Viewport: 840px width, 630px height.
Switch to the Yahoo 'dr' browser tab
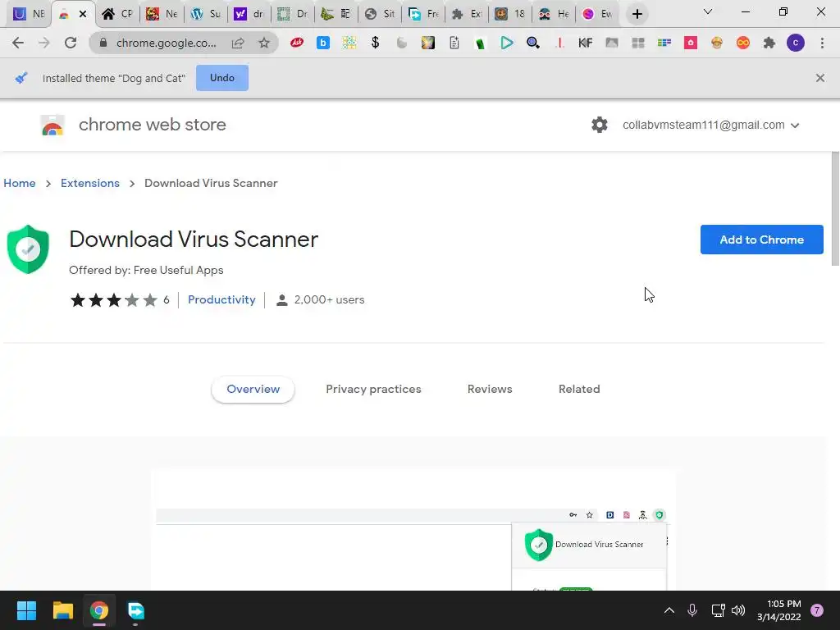[x=249, y=14]
